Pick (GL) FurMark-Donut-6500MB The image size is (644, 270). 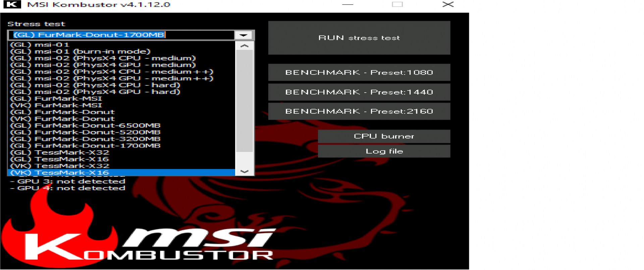121,125
